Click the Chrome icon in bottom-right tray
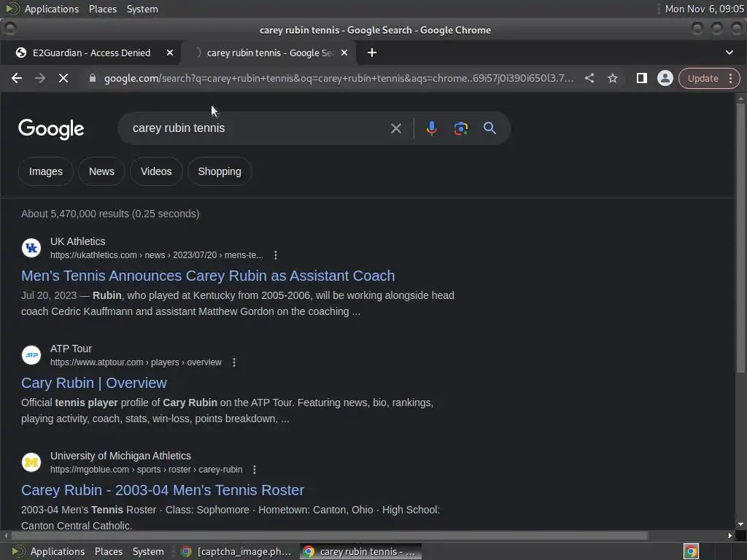Screen dimensions: 747x560 pyautogui.click(x=691, y=551)
